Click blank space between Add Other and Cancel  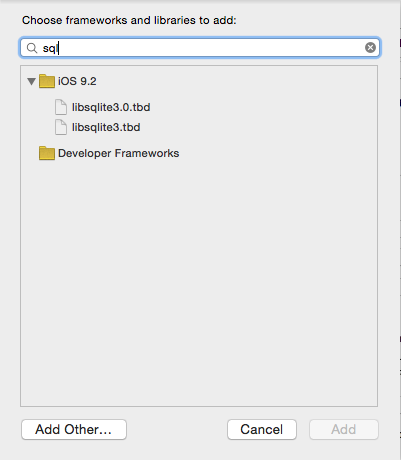(177, 429)
